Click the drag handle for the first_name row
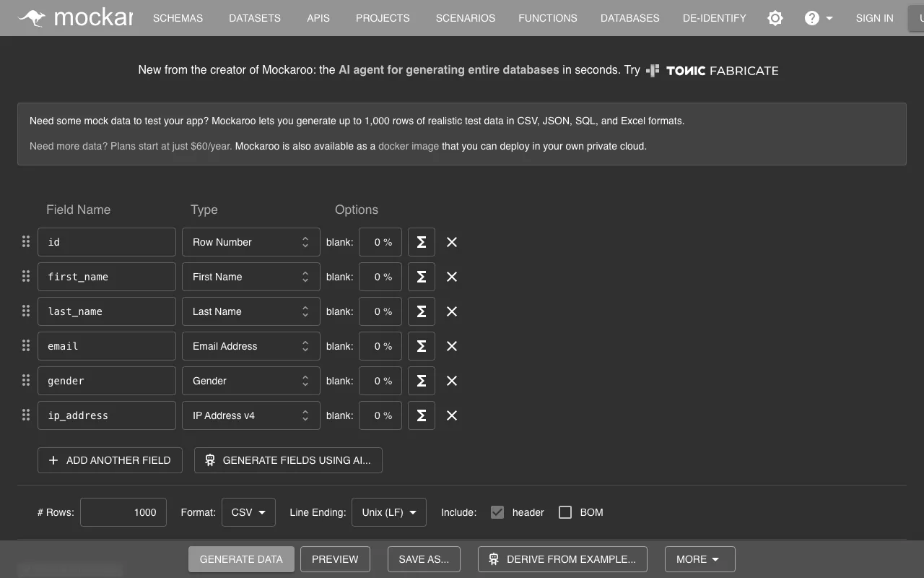The height and width of the screenshot is (578, 924). (26, 277)
